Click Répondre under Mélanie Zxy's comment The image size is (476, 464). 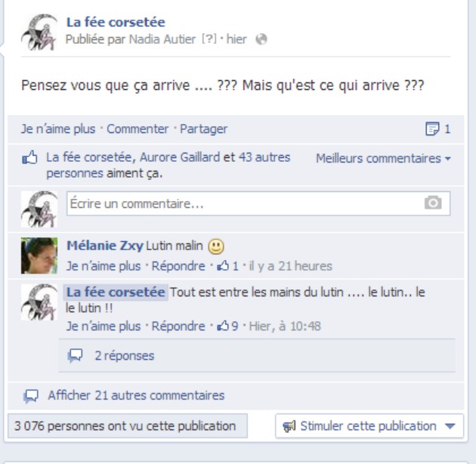[178, 266]
